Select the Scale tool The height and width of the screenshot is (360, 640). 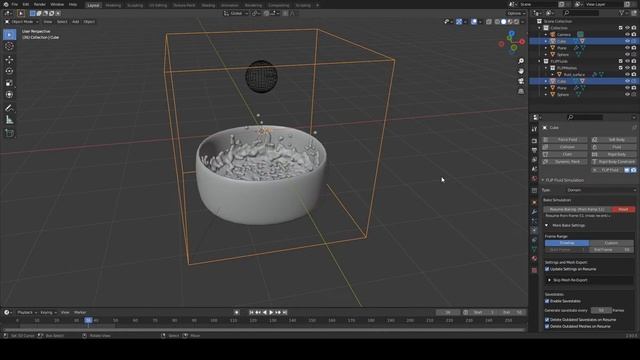tap(9, 83)
